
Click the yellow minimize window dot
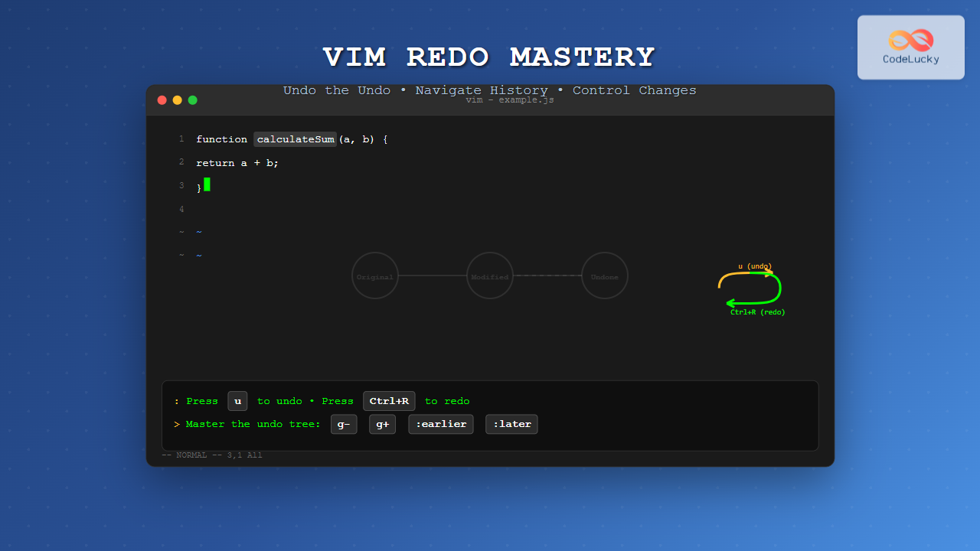(177, 100)
